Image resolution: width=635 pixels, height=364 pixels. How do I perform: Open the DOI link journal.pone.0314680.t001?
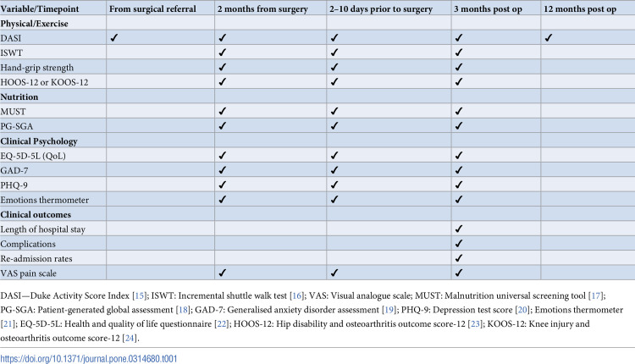(x=89, y=359)
